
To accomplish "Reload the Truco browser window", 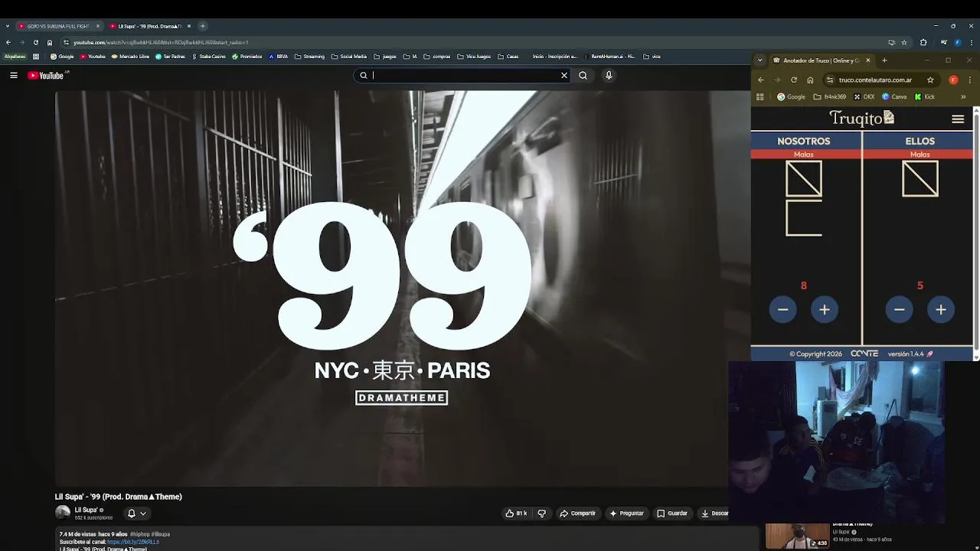I will pyautogui.click(x=794, y=80).
